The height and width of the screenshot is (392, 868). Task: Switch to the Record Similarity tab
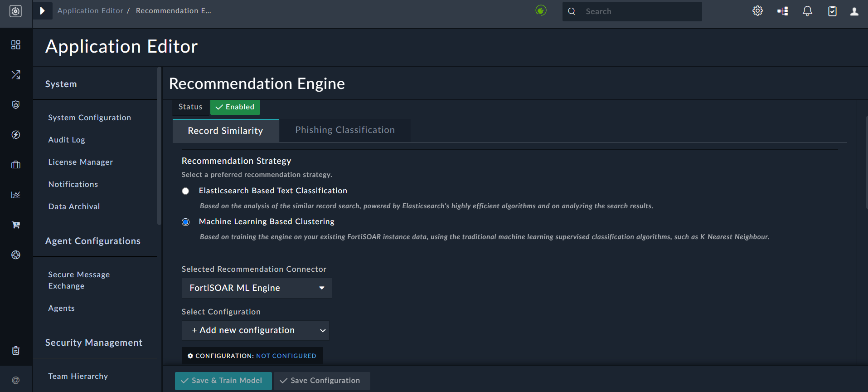coord(225,131)
